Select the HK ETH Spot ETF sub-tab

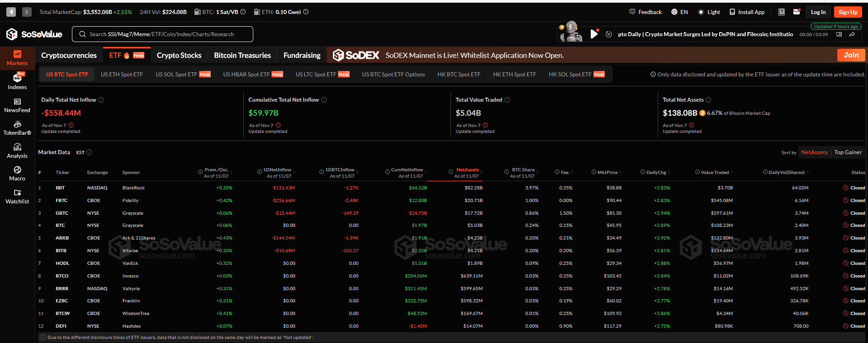pyautogui.click(x=514, y=74)
